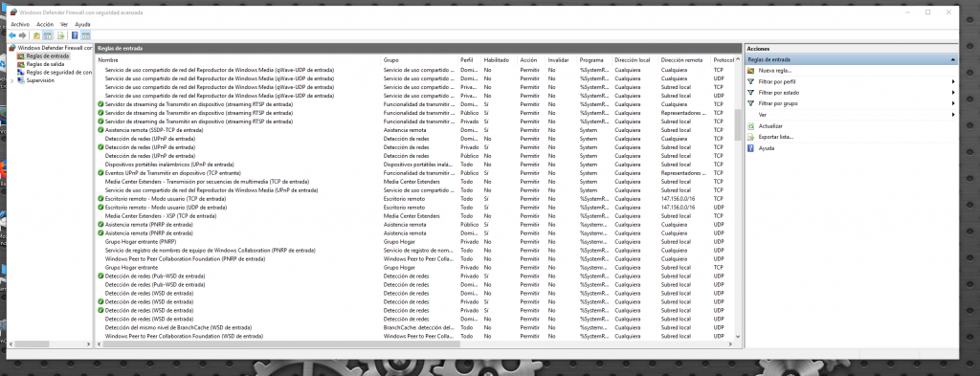
Task: Select Reglas de salida in the tree
Action: click(x=44, y=64)
